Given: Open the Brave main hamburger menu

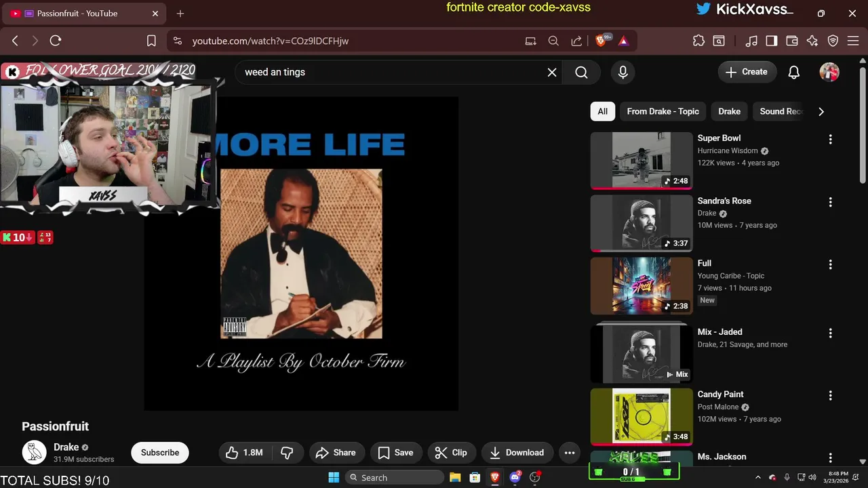Looking at the screenshot, I should tap(853, 41).
